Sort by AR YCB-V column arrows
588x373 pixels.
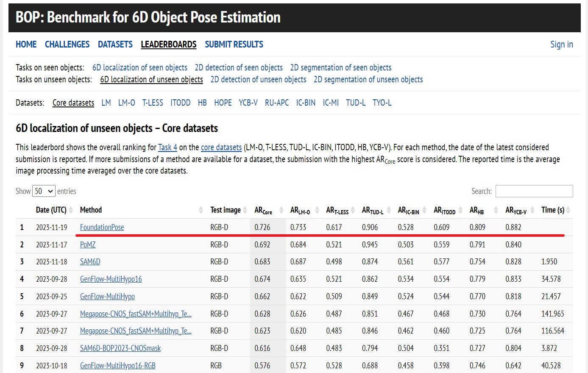tap(532, 210)
